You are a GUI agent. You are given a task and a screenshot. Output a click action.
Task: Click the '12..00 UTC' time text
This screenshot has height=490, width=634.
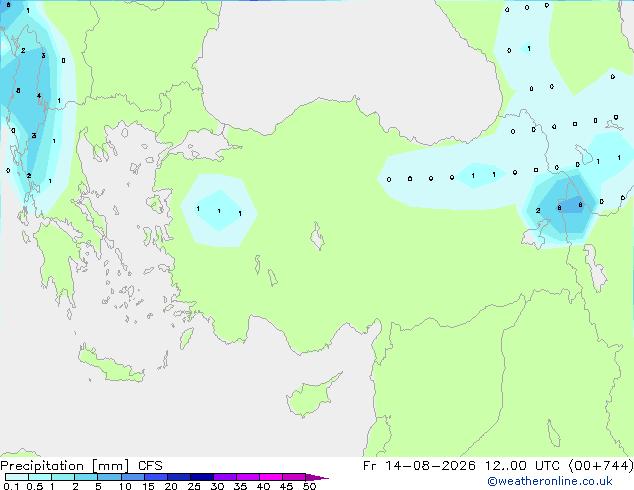click(x=522, y=466)
